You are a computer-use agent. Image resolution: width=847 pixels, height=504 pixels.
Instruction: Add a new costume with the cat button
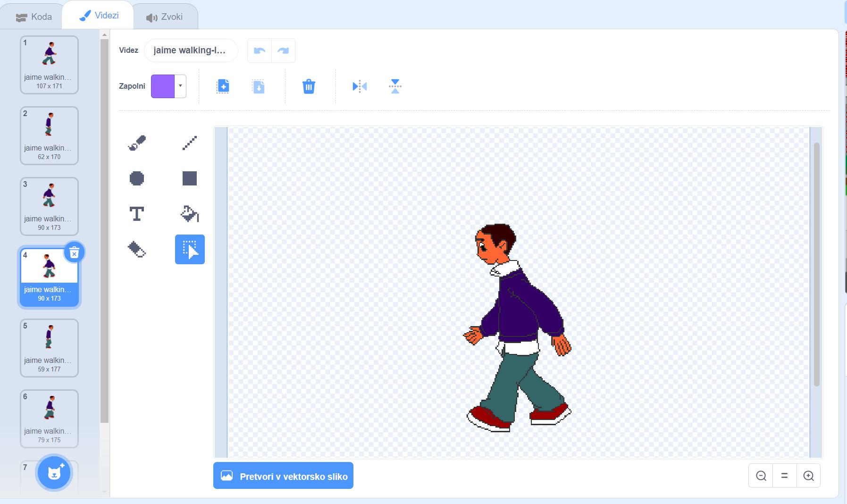54,472
